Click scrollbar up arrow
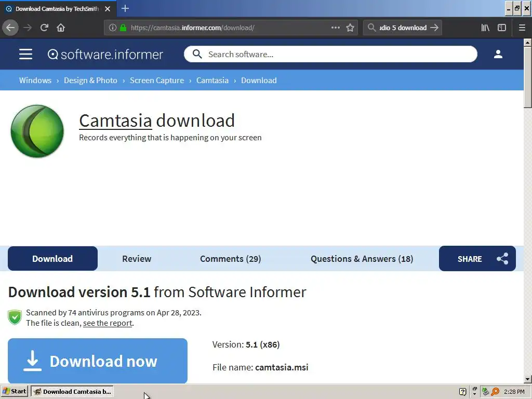The height and width of the screenshot is (399, 532). click(x=527, y=43)
